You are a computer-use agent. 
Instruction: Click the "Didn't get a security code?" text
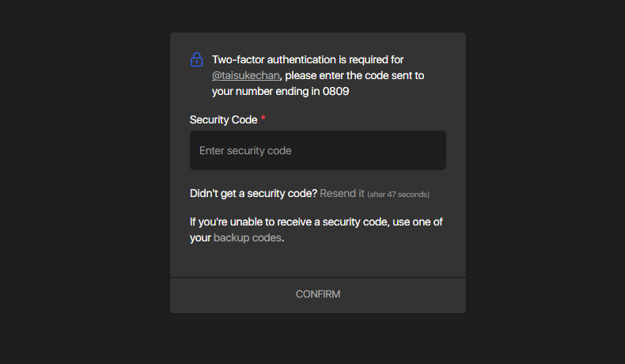[253, 193]
